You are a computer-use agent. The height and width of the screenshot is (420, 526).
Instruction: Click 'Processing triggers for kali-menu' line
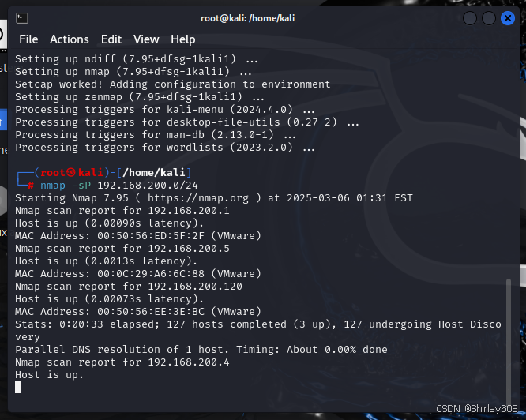pyautogui.click(x=165, y=110)
